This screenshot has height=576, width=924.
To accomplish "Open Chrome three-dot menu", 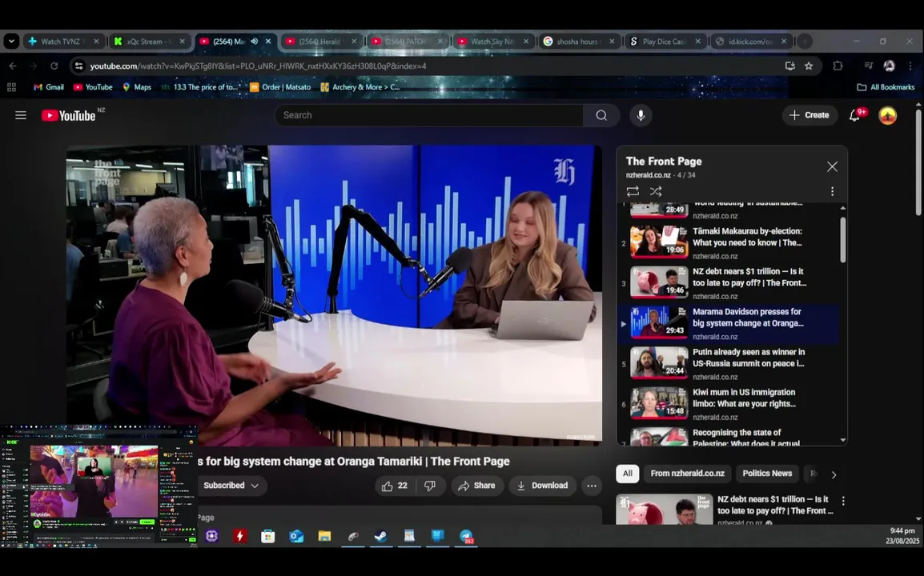I will (x=910, y=66).
